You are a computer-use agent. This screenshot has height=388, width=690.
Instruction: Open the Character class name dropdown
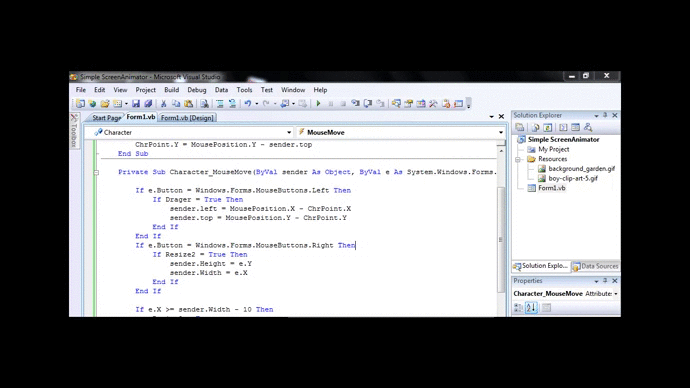(289, 132)
